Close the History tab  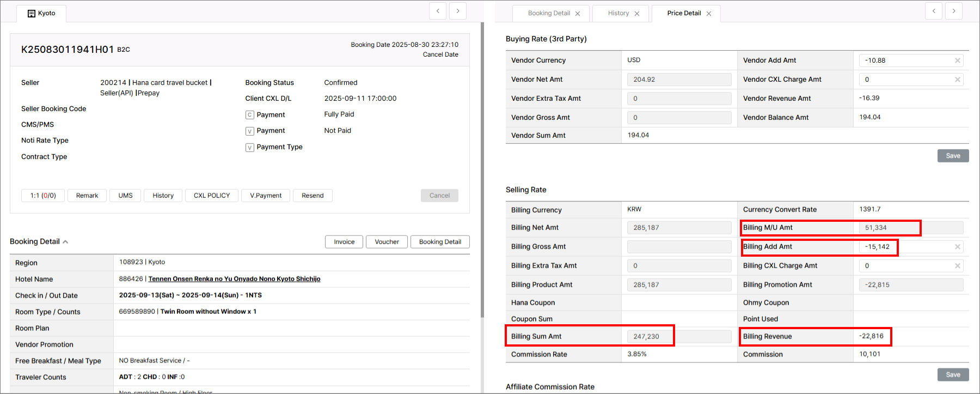tap(637, 14)
